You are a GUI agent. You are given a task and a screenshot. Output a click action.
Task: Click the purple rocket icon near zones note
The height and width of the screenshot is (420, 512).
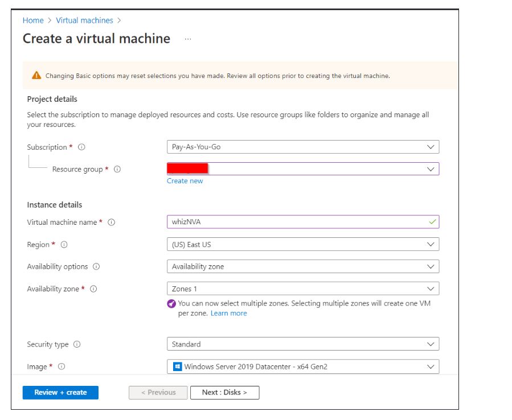[x=171, y=304]
